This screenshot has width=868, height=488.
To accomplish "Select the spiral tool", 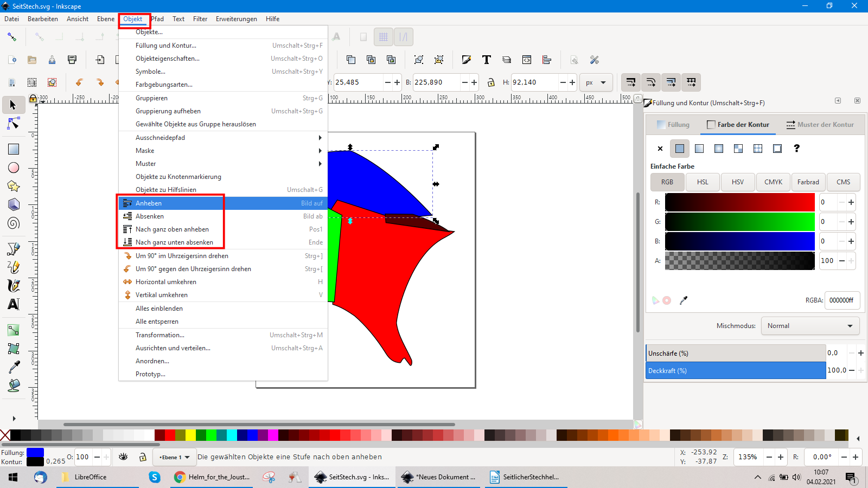I will [x=14, y=223].
